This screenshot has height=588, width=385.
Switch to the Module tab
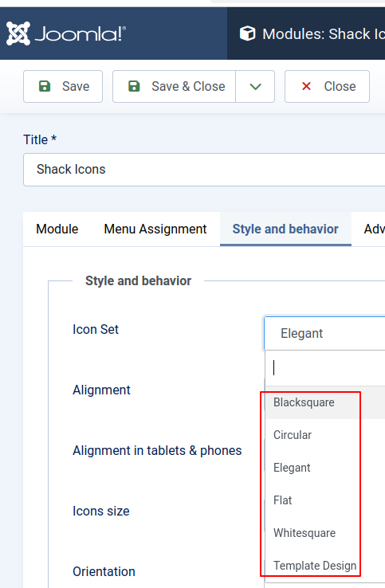tap(57, 229)
